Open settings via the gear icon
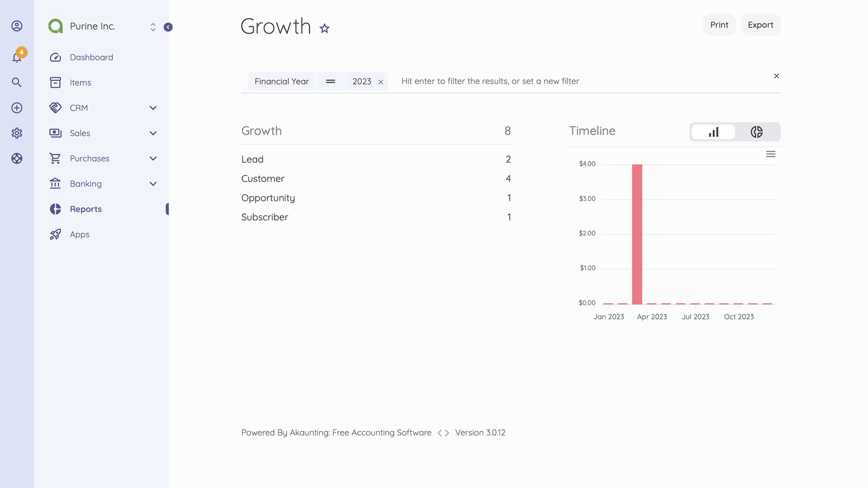Image resolution: width=868 pixels, height=488 pixels. tap(17, 133)
